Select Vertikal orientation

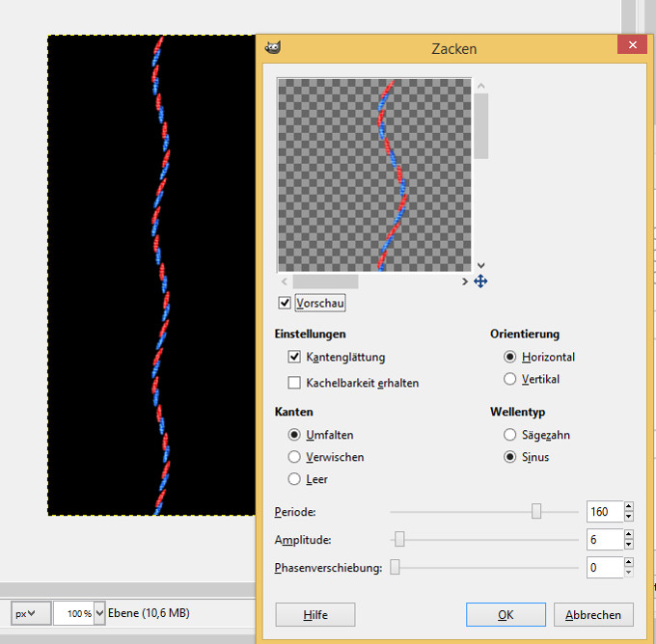pos(509,379)
